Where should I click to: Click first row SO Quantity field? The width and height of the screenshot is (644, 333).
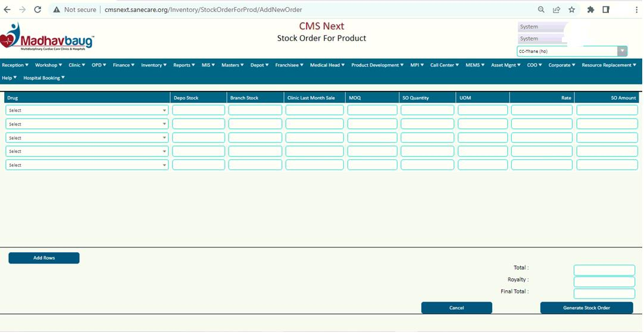pos(427,110)
